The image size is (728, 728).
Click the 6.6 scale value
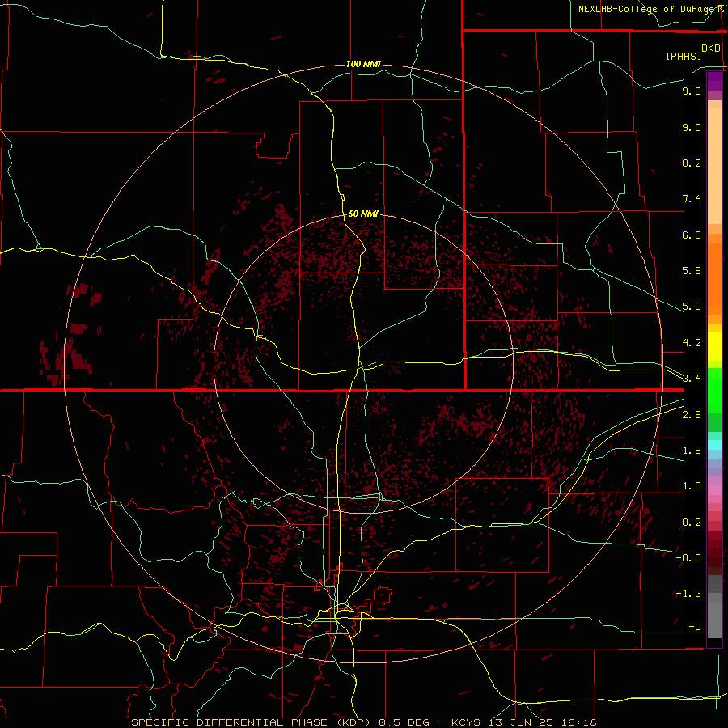pyautogui.click(x=692, y=235)
